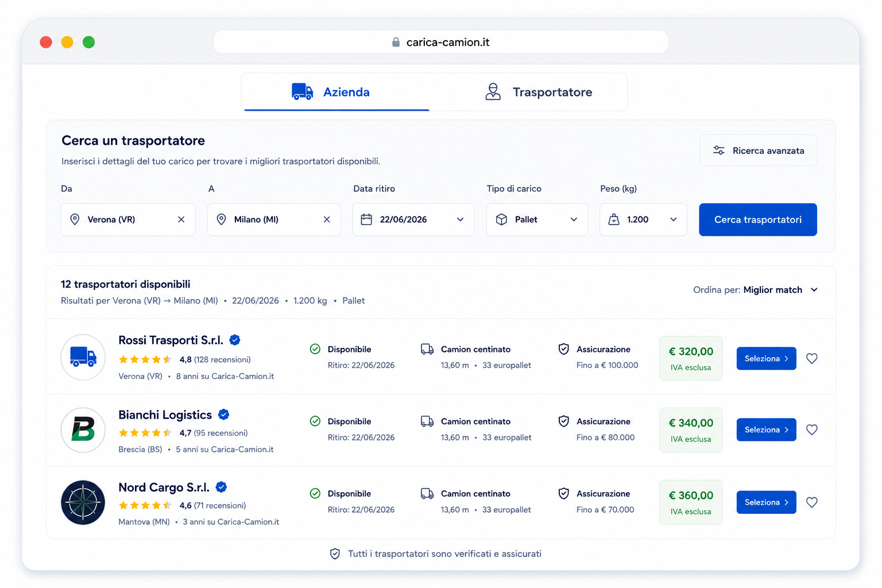Select Bianchi Logistics with Seleziona button

pyautogui.click(x=767, y=430)
